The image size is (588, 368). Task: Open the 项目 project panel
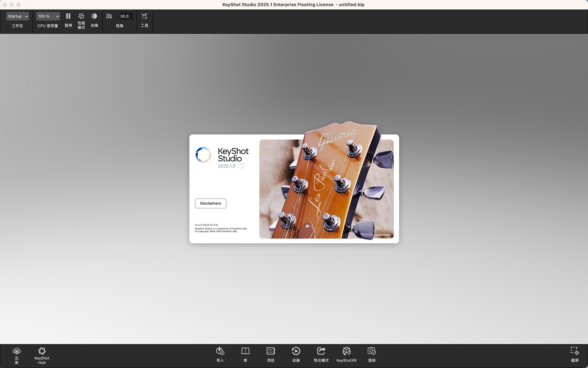(x=271, y=354)
